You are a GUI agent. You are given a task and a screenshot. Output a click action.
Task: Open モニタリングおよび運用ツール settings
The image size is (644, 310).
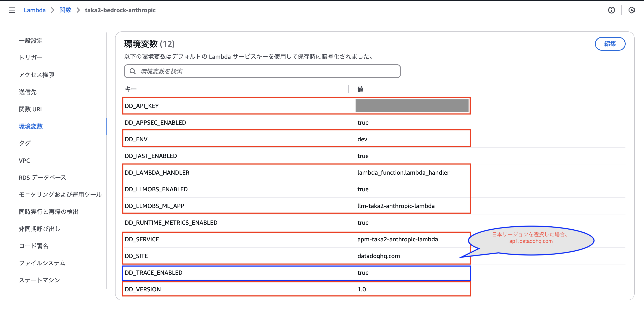(60, 195)
